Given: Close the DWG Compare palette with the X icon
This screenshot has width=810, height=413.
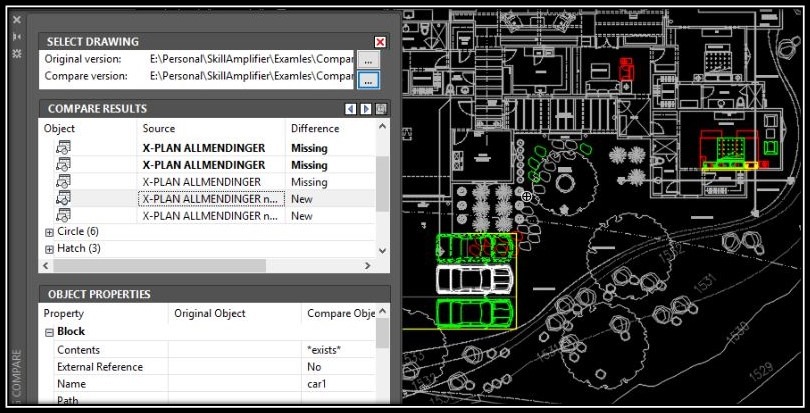Looking at the screenshot, I should [x=17, y=20].
